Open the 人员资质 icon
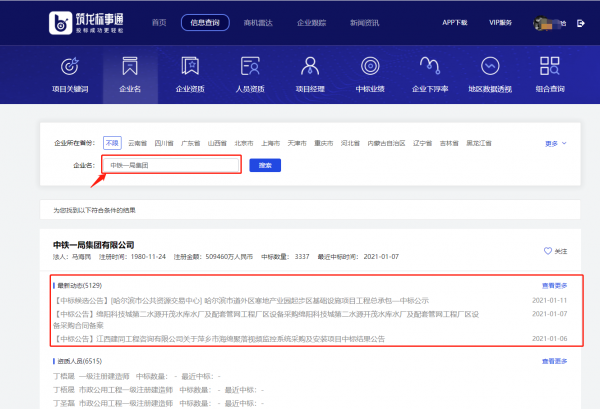The height and width of the screenshot is (409, 600). [x=250, y=67]
